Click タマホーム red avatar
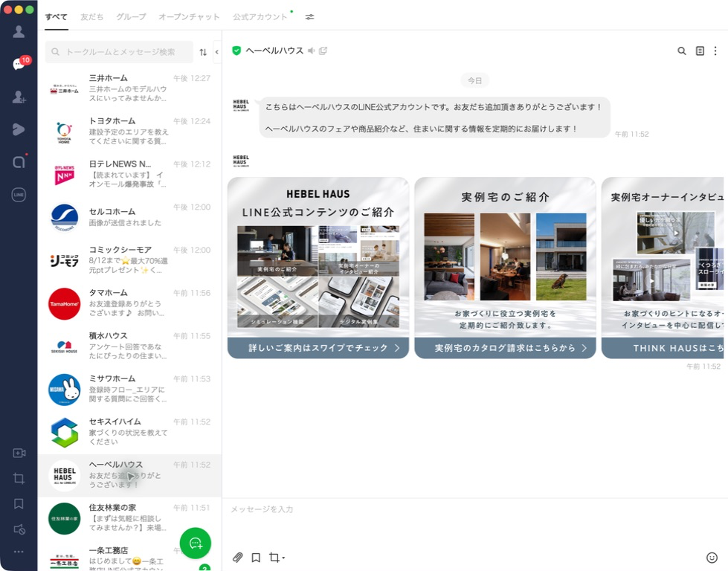 point(65,303)
